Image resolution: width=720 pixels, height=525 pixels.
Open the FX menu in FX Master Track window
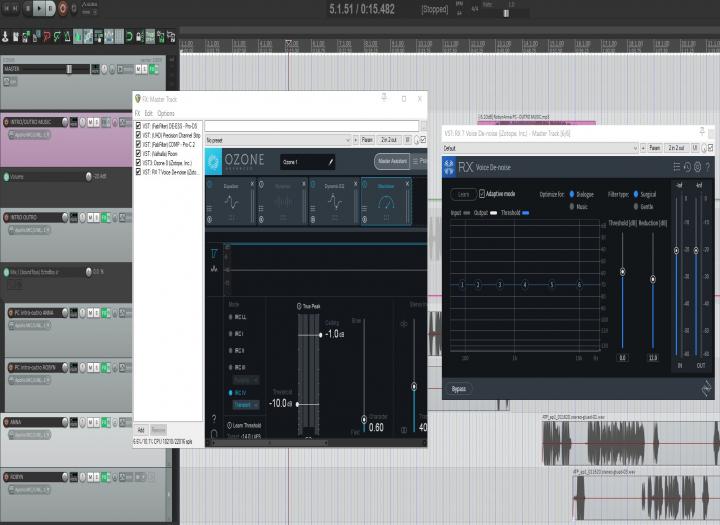point(137,113)
